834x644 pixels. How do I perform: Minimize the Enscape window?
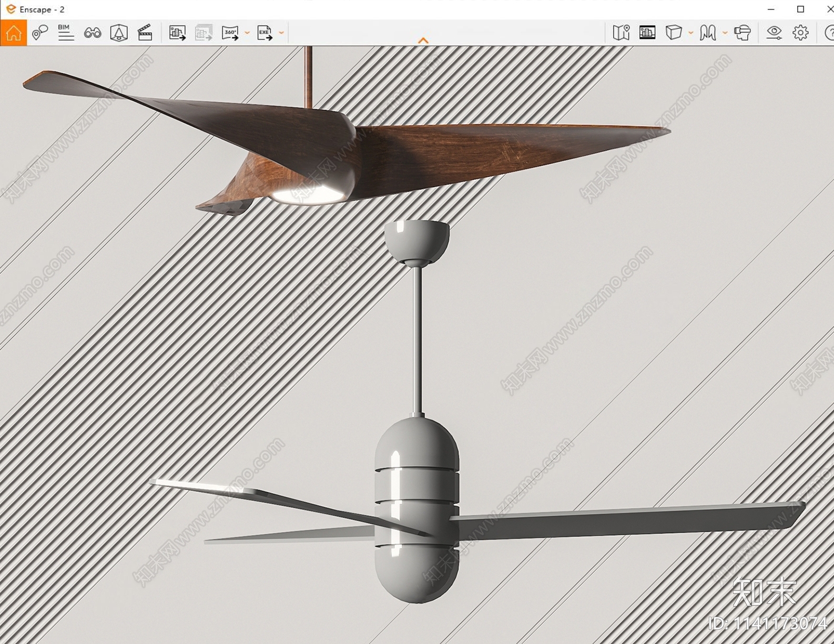point(771,9)
